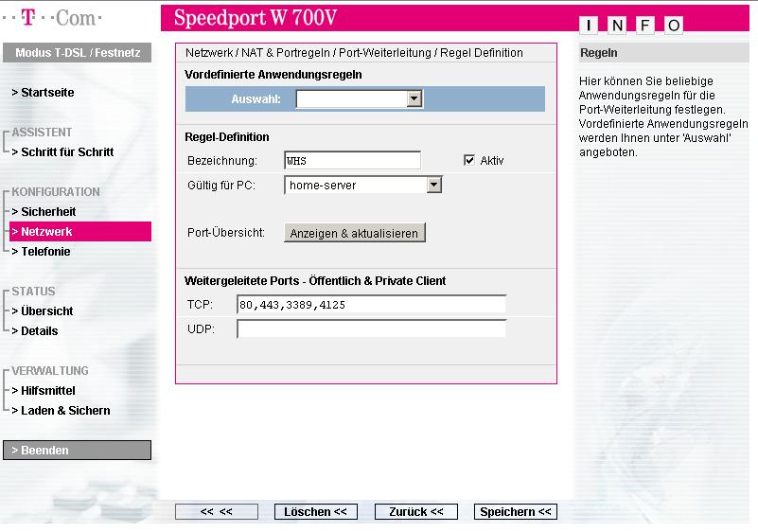Click the Modus T-DSL / Festnetz banner
The image size is (758, 532).
(77, 53)
